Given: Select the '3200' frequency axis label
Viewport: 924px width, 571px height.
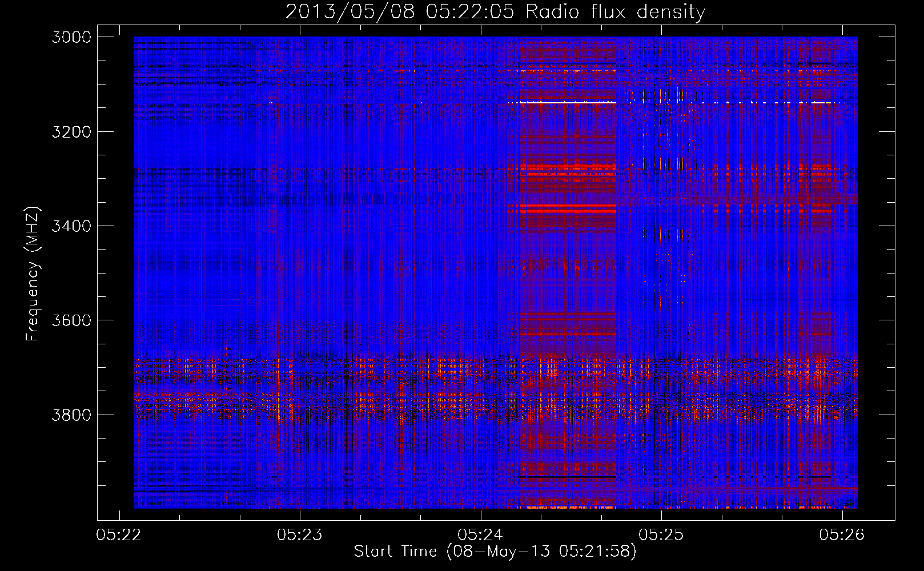Looking at the screenshot, I should point(71,132).
